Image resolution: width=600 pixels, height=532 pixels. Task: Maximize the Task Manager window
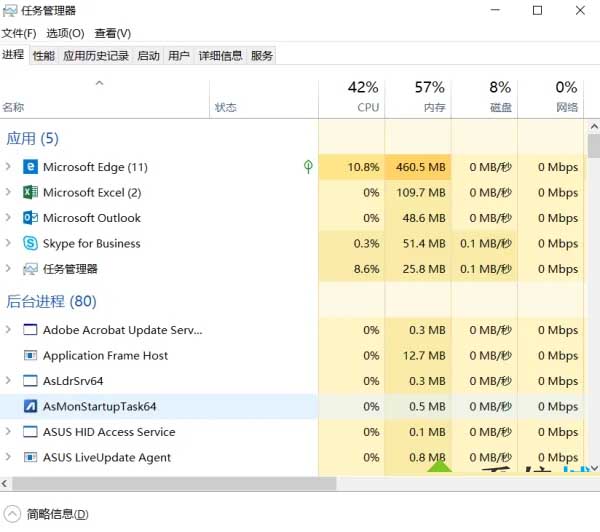tap(538, 10)
